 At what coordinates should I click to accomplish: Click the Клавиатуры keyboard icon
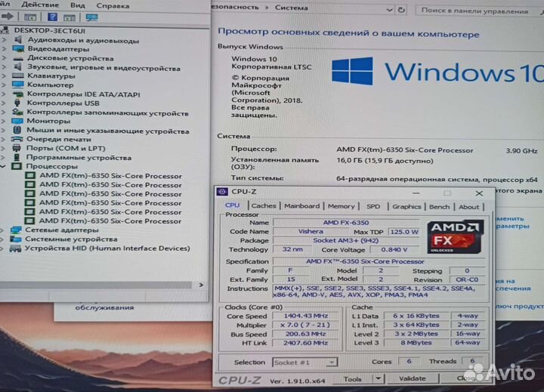pyautogui.click(x=18, y=76)
